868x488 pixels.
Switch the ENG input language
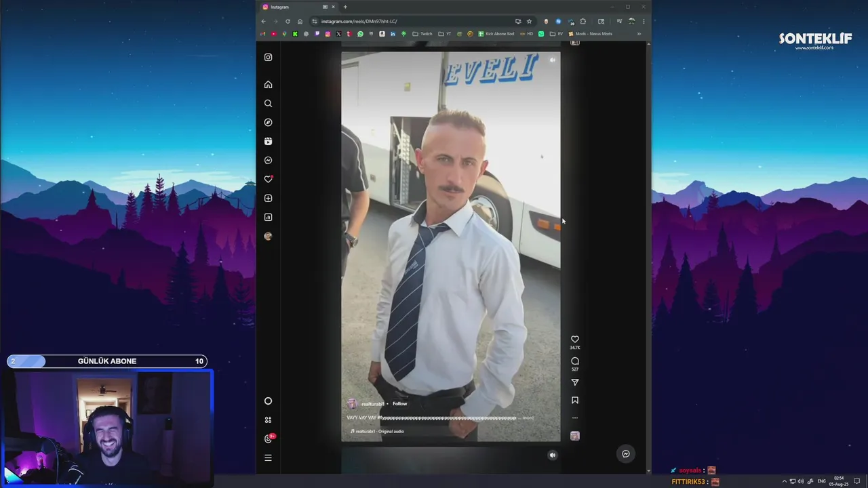coord(822,481)
